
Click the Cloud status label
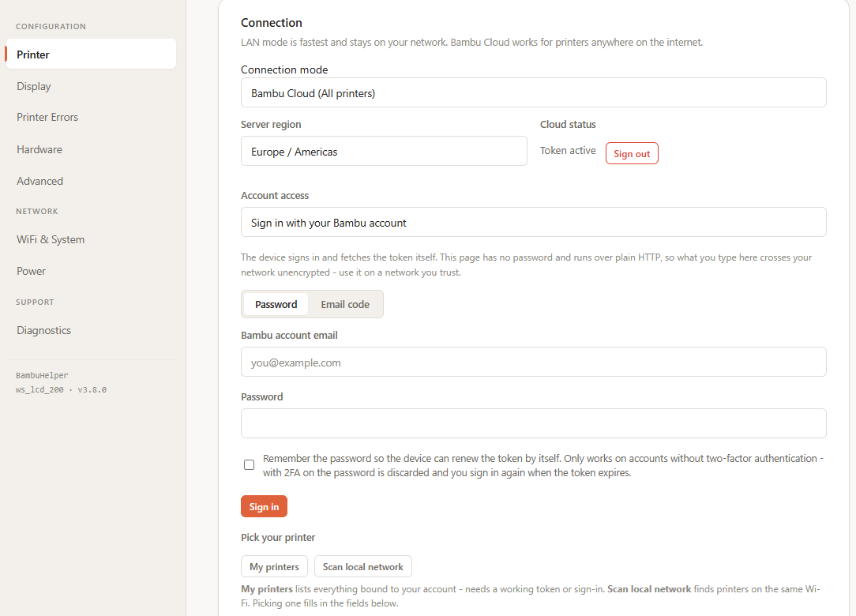click(x=568, y=125)
